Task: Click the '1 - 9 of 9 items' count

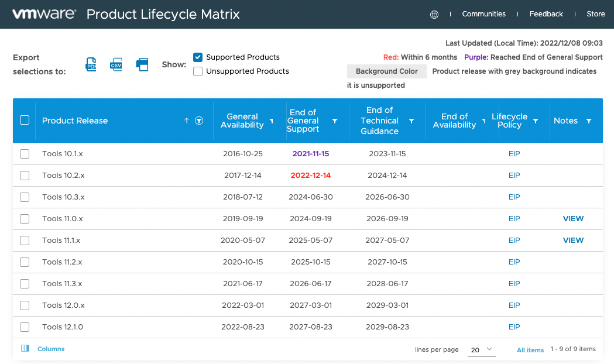Action: (x=573, y=349)
